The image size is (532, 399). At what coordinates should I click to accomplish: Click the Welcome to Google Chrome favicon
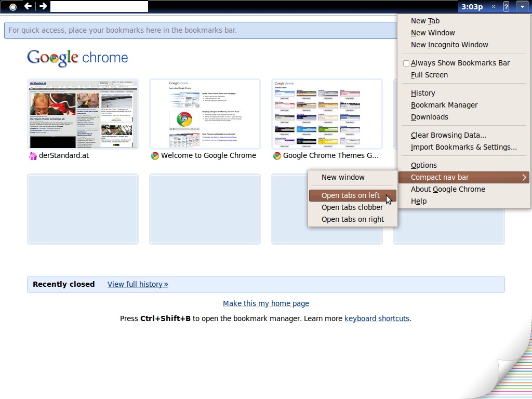click(155, 156)
